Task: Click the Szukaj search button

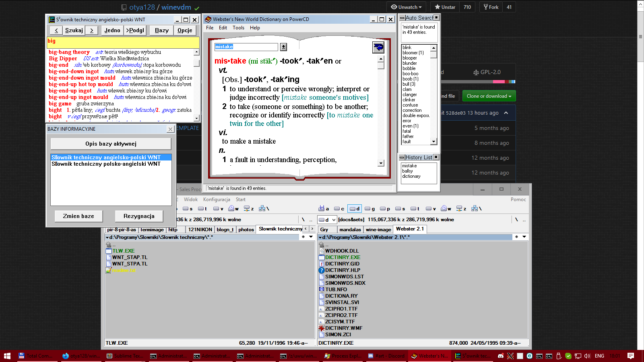Action: click(x=74, y=30)
